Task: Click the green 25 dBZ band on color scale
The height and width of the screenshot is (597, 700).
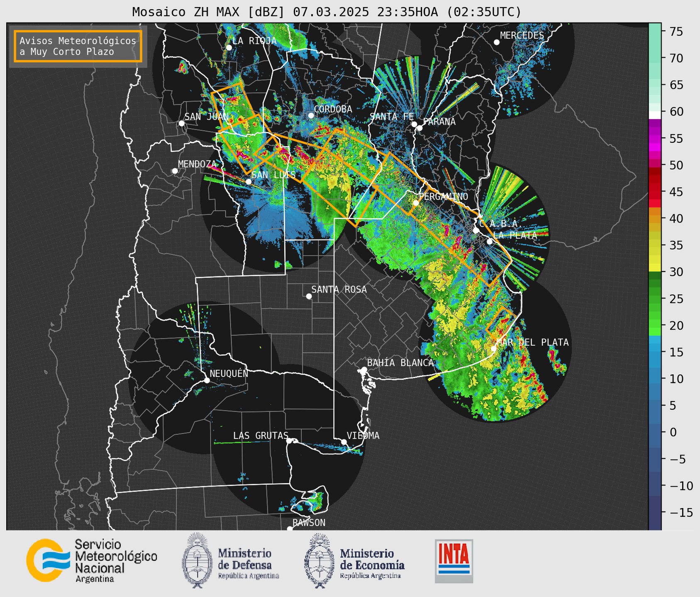Action: click(655, 298)
